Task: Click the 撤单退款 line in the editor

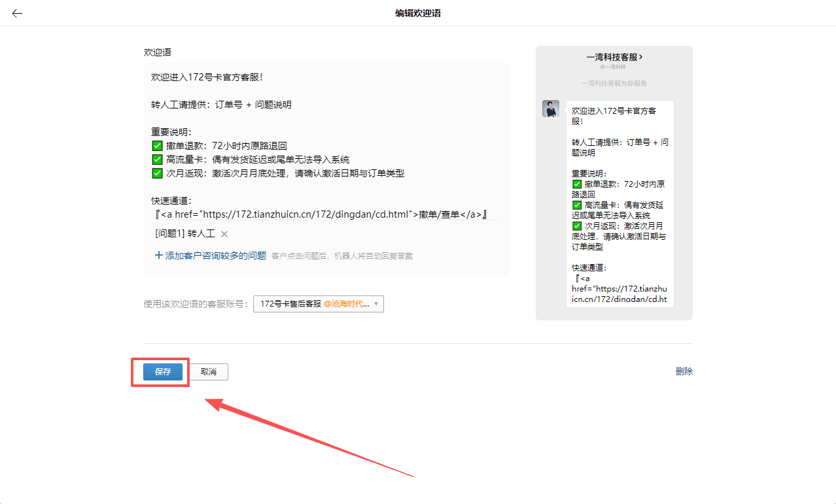Action: 219,146
